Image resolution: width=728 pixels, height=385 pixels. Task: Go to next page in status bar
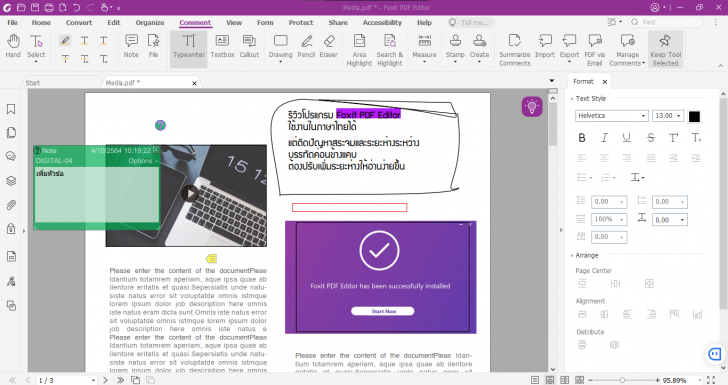click(x=105, y=380)
